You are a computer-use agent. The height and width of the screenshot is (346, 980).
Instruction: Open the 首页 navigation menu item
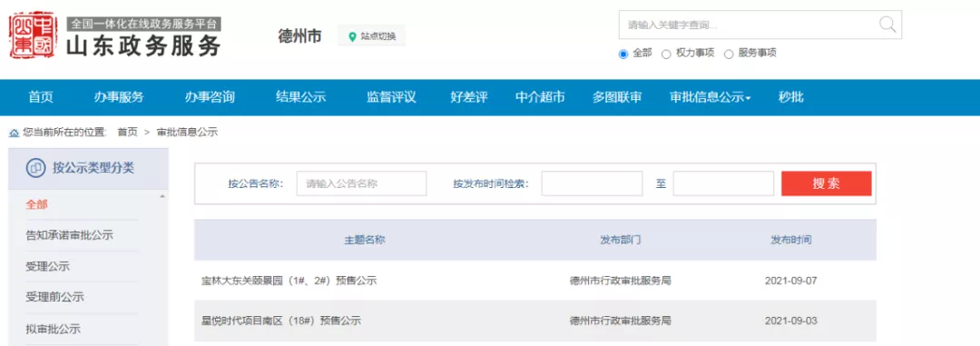point(41,97)
